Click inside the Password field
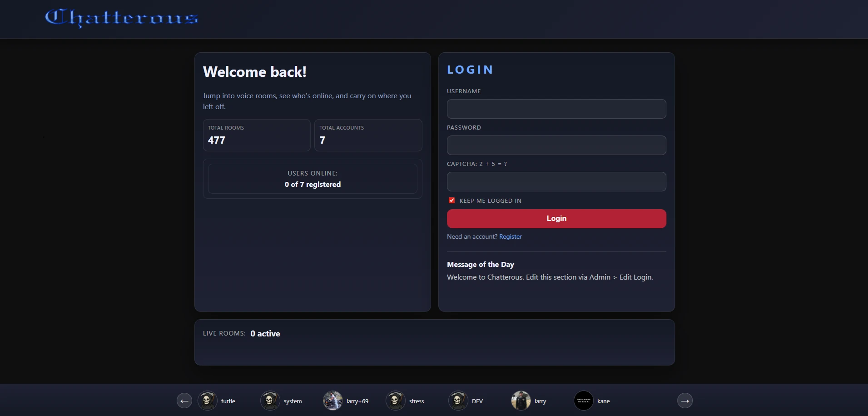Screen dimensions: 868x416 556,145
